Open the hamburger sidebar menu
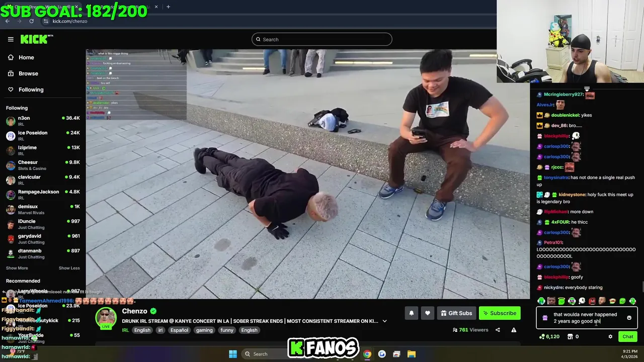The width and height of the screenshot is (644, 362). click(11, 39)
